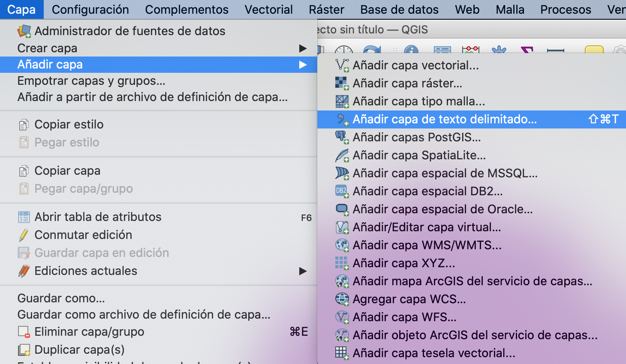Screen dimensions: 626x364
Task: Select Añadir capa tesela vectorial option
Action: click(433, 353)
